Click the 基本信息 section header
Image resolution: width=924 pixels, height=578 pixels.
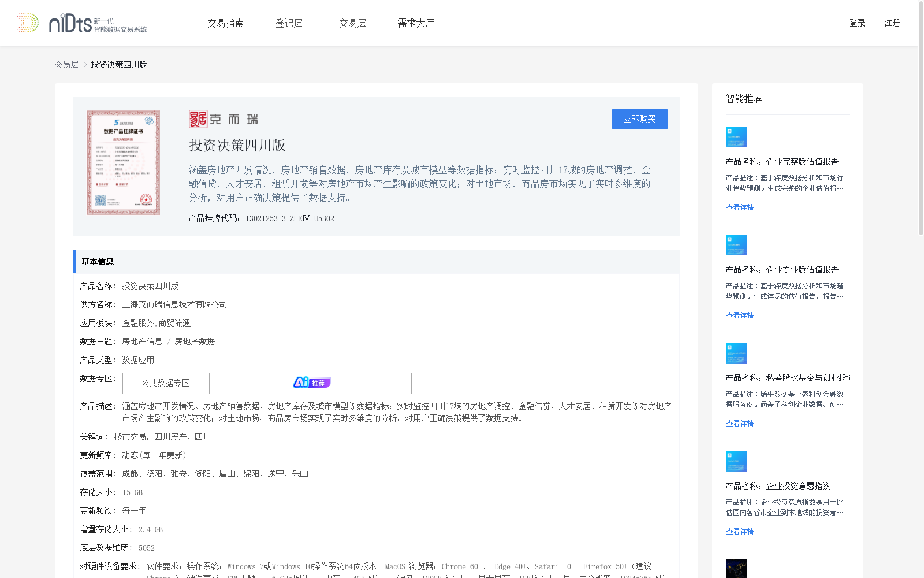click(376, 262)
